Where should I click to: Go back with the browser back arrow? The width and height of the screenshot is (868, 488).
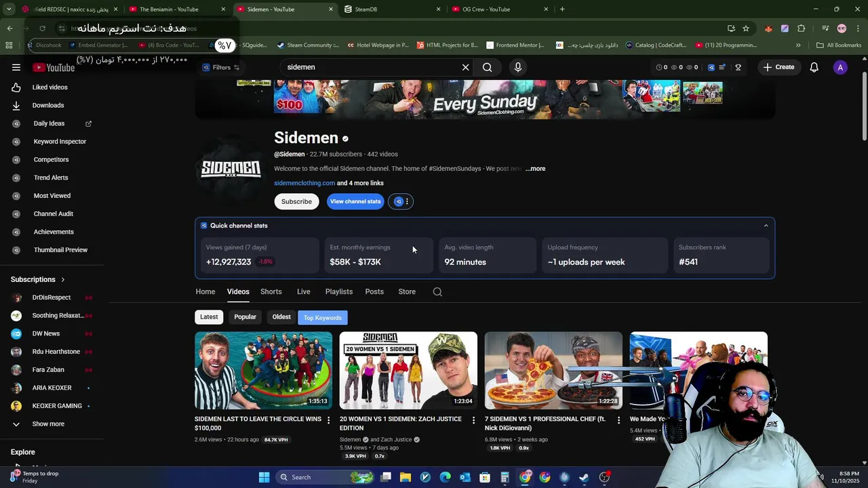coord(9,28)
